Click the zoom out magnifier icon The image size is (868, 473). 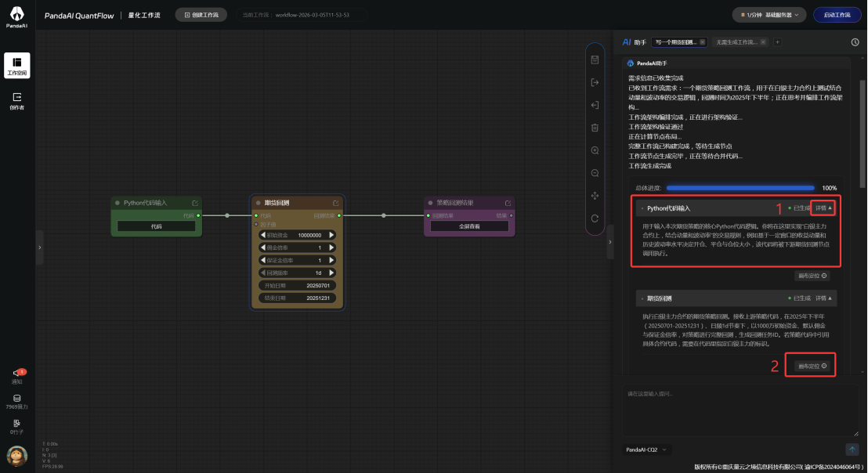point(595,173)
